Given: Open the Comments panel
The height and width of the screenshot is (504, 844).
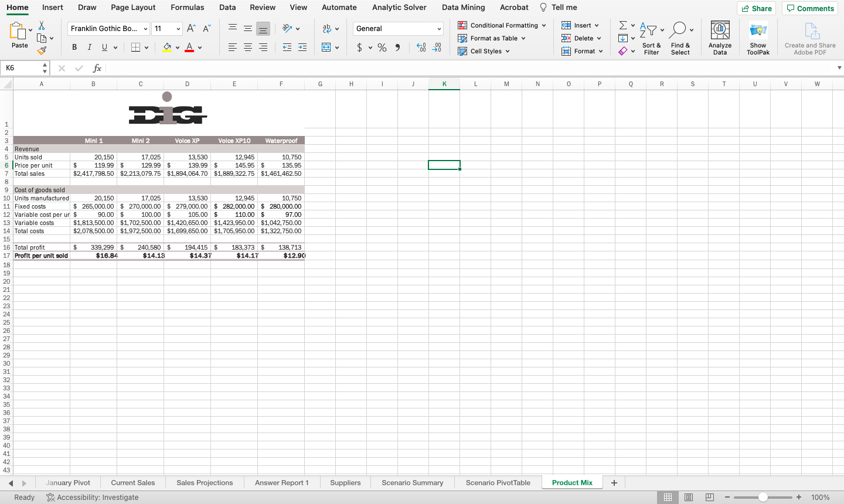Looking at the screenshot, I should click(809, 8).
